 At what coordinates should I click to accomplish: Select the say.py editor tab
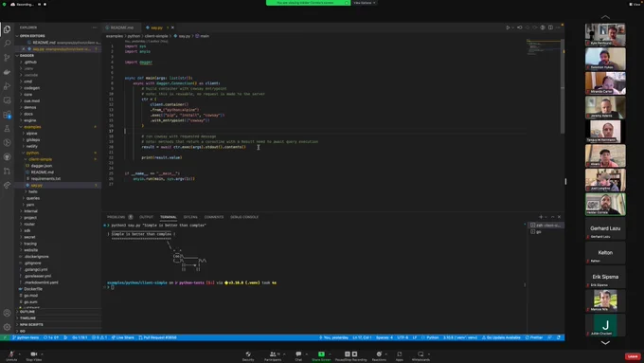(156, 27)
